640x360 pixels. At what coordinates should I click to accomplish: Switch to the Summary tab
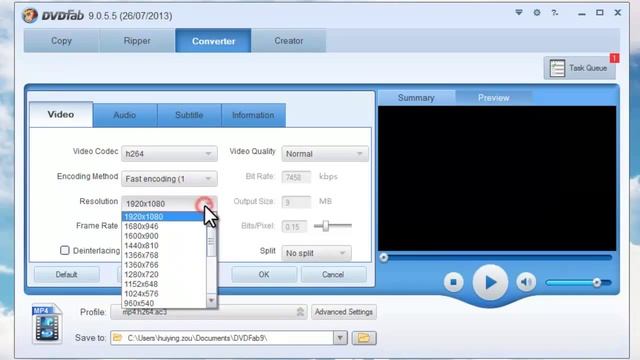point(416,98)
